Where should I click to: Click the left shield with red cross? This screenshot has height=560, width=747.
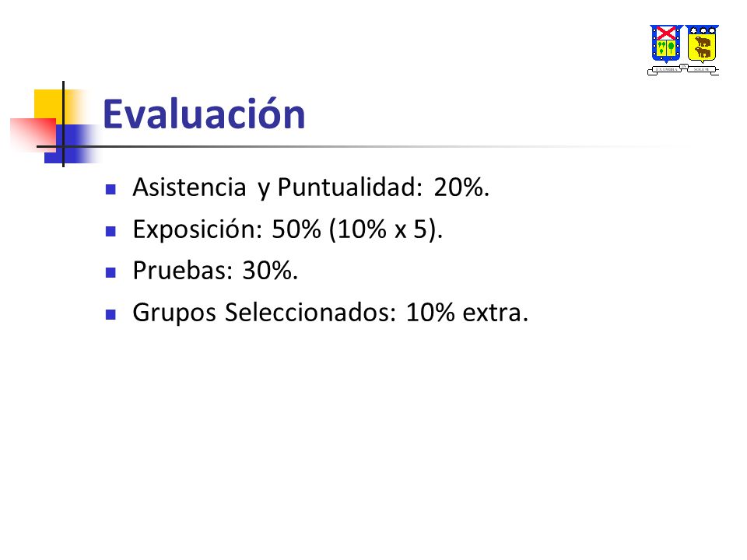pyautogui.click(x=666, y=44)
